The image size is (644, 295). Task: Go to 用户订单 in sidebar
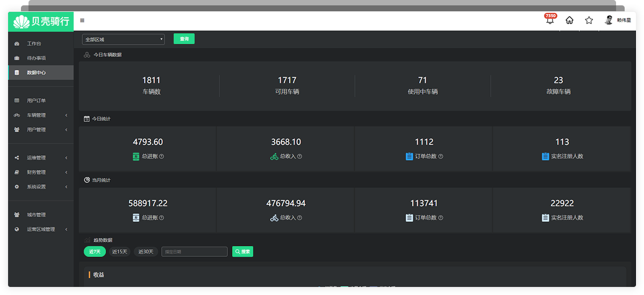37,100
